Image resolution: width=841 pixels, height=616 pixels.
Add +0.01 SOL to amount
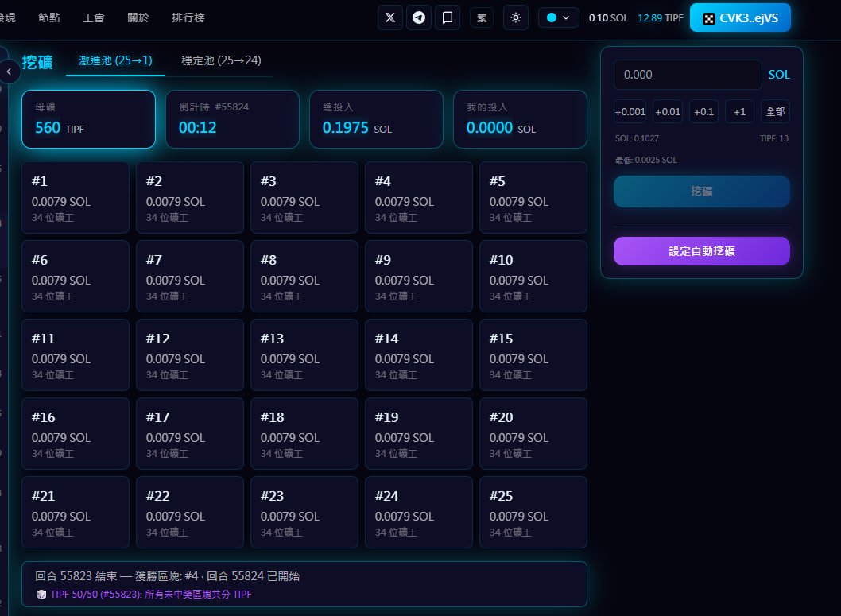(x=668, y=111)
